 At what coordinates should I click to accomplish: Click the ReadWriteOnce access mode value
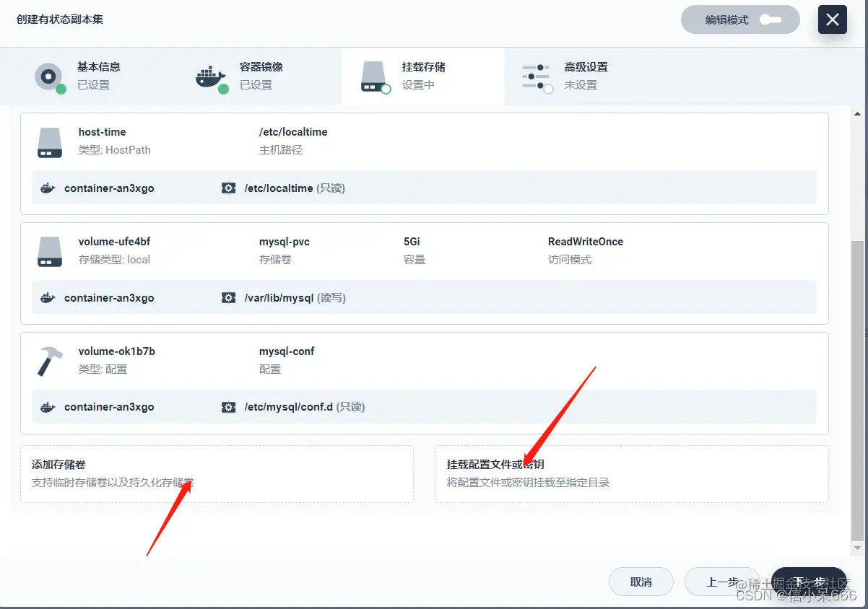point(586,242)
